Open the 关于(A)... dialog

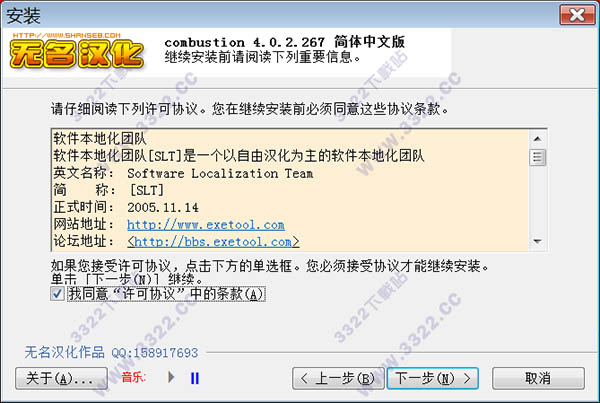61,379
